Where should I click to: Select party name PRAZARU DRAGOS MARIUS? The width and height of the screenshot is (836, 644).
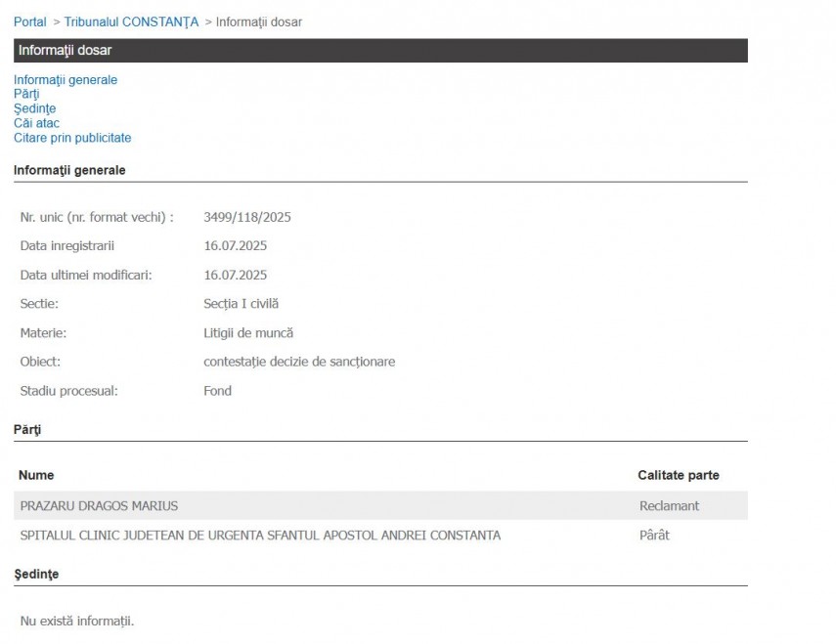click(99, 506)
